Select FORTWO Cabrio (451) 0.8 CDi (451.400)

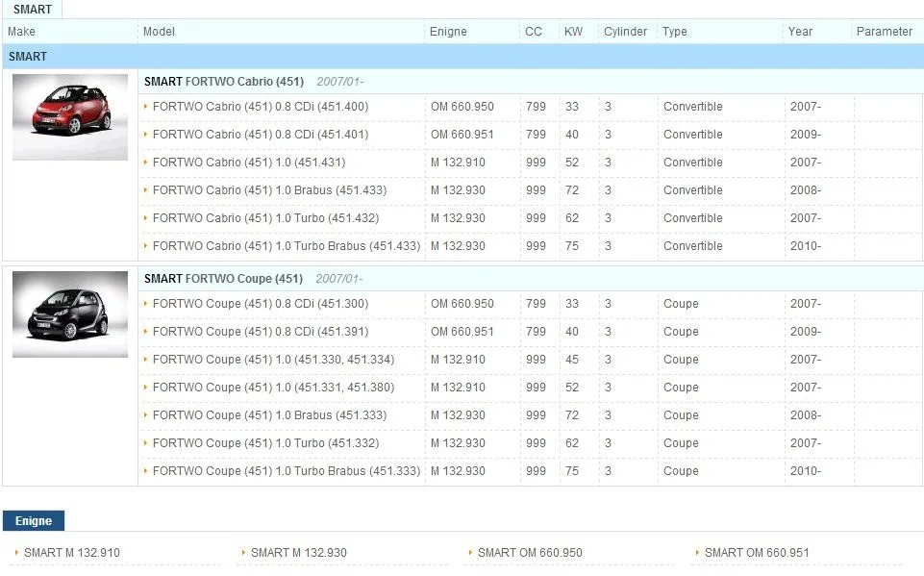261,107
